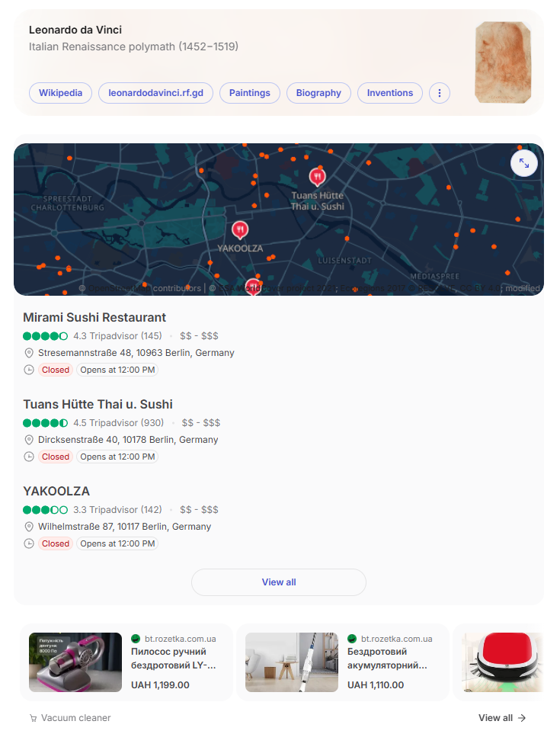Click the rating bubbles for Tuans Hütte
Image resolution: width=560 pixels, height=734 pixels.
[46, 423]
